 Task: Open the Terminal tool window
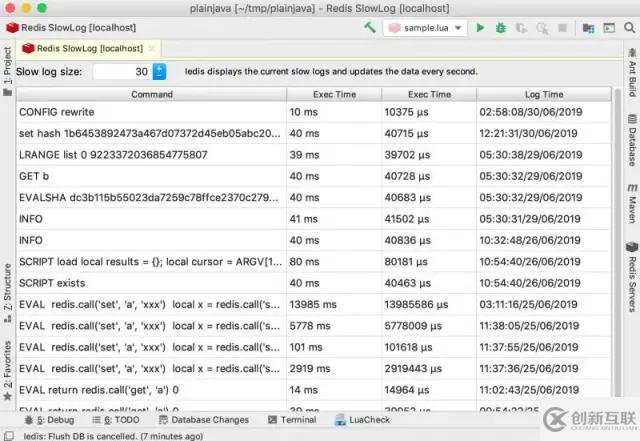(292, 420)
